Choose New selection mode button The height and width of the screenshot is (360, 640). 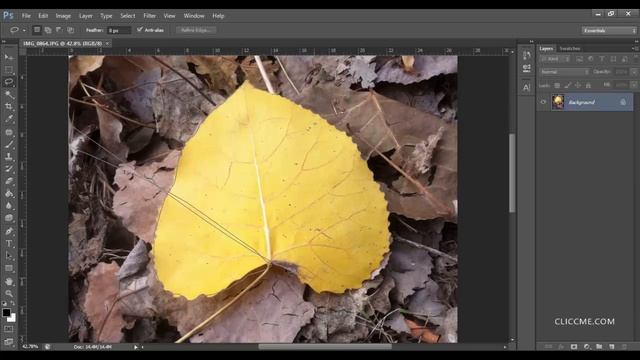pyautogui.click(x=37, y=30)
